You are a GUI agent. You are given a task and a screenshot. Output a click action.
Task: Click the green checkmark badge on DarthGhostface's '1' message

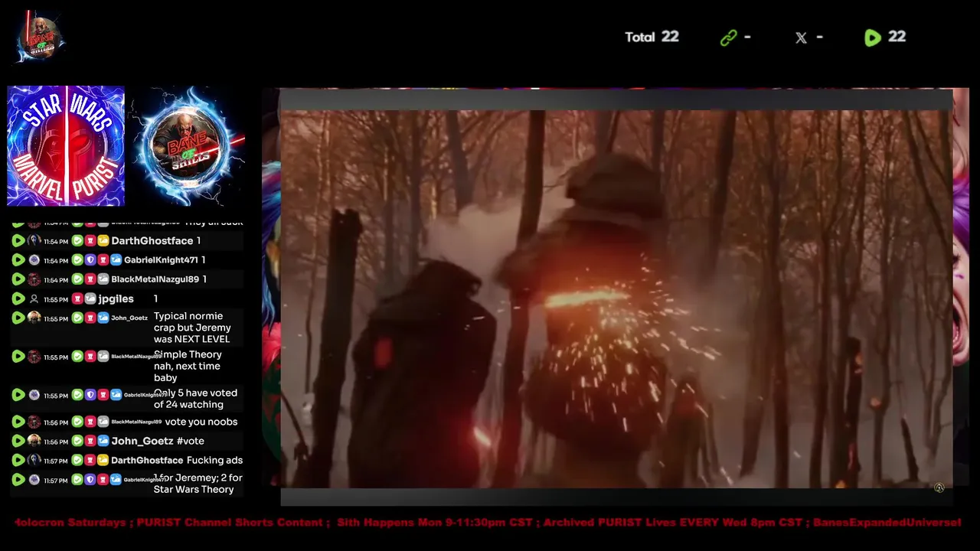pos(77,241)
